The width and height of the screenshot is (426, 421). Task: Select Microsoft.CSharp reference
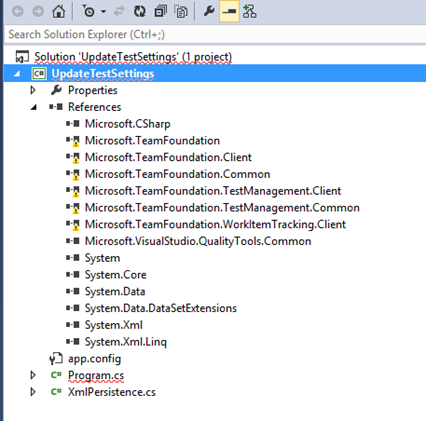pos(127,124)
